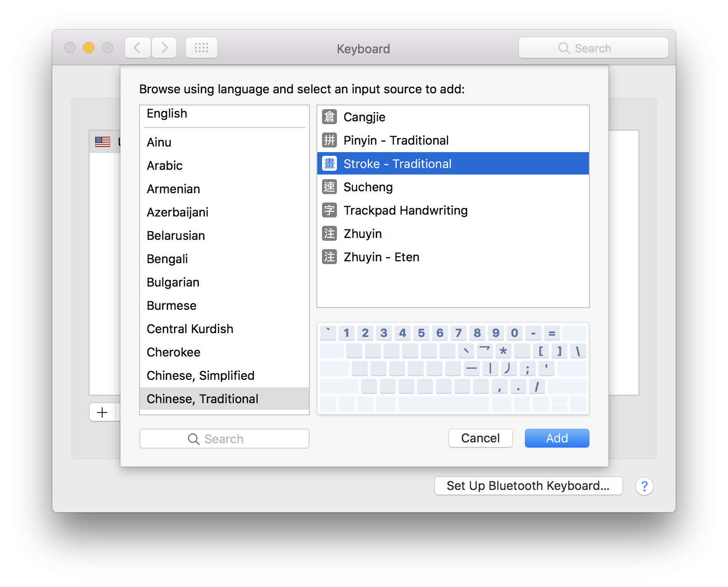This screenshot has width=728, height=587.
Task: Select the Zhuyin input method icon
Action: click(329, 233)
